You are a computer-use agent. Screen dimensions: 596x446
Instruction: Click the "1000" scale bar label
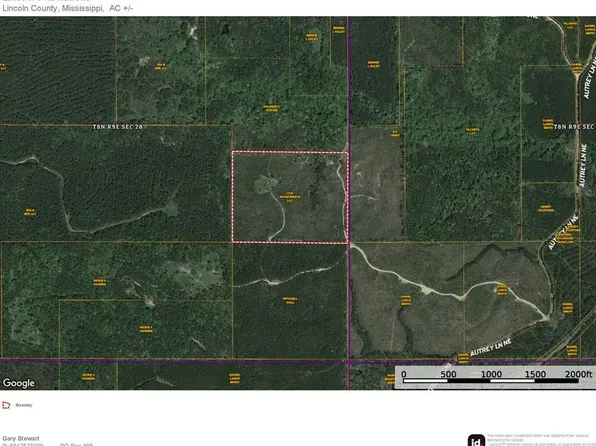[491, 374]
